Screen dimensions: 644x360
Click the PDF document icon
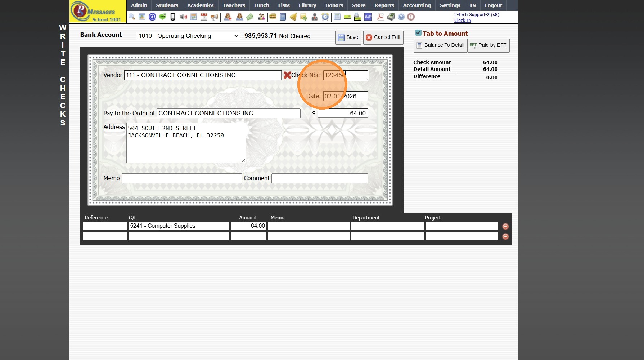click(380, 17)
